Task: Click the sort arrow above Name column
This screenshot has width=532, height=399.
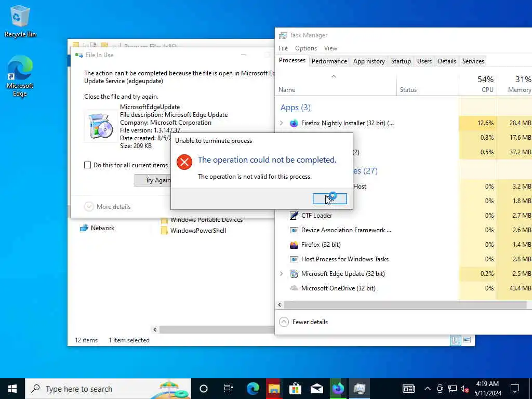Action: click(x=334, y=77)
